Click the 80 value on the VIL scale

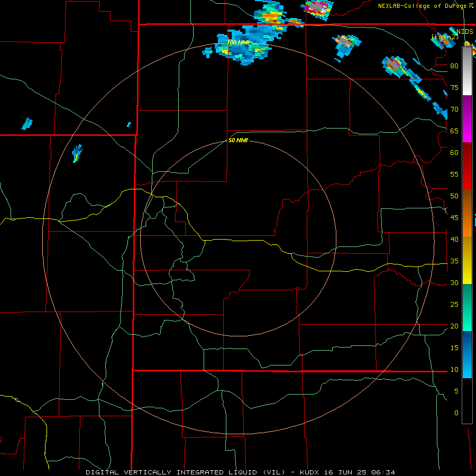pyautogui.click(x=454, y=66)
